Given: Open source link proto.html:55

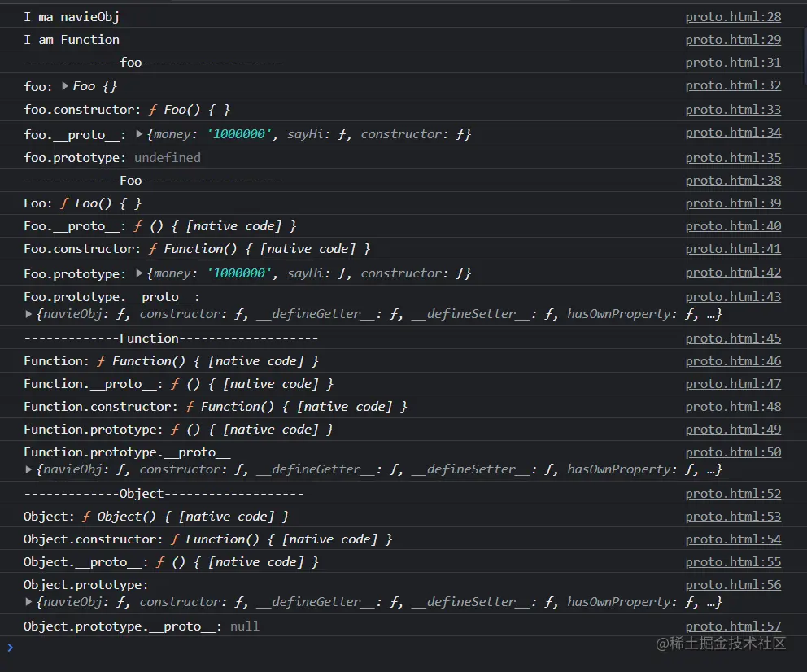Looking at the screenshot, I should (x=733, y=562).
